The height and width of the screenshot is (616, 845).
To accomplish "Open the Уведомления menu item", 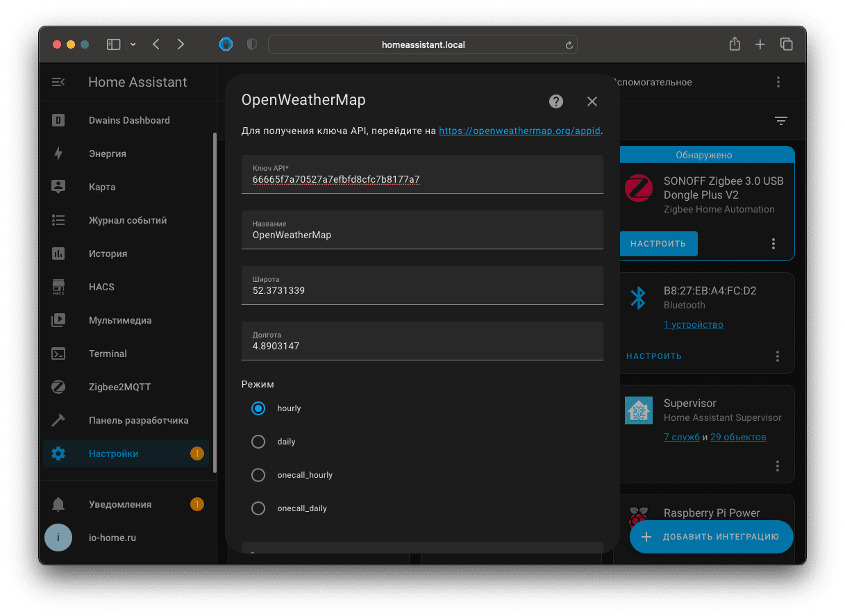I will (x=126, y=504).
